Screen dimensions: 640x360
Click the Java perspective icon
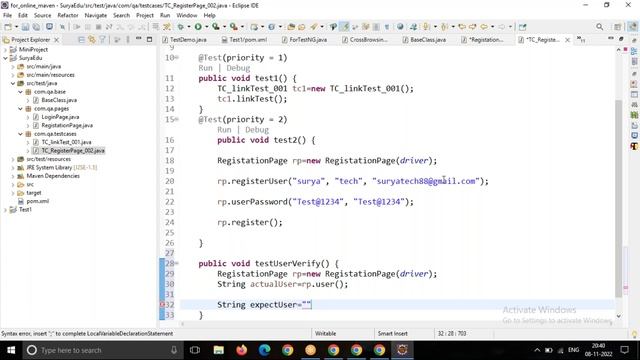[x=632, y=27]
